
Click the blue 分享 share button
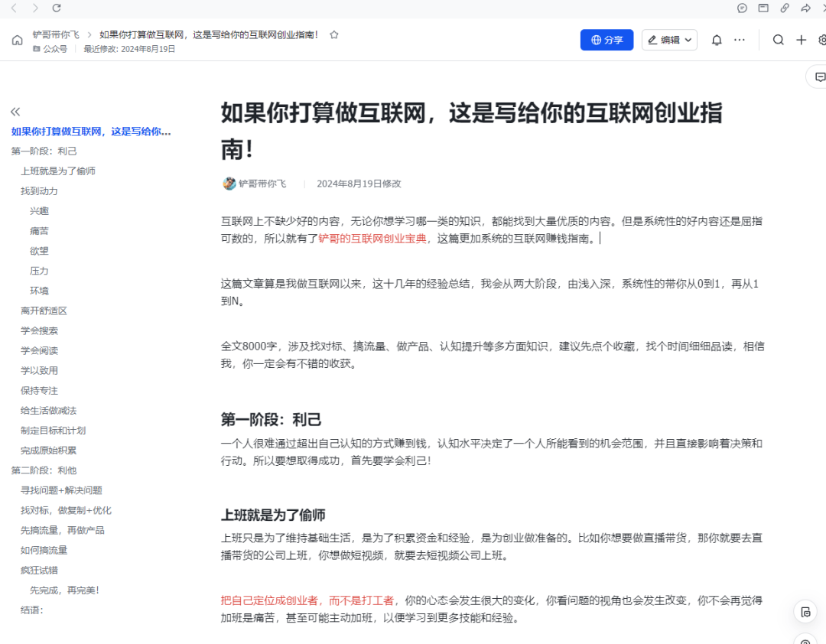coord(606,39)
